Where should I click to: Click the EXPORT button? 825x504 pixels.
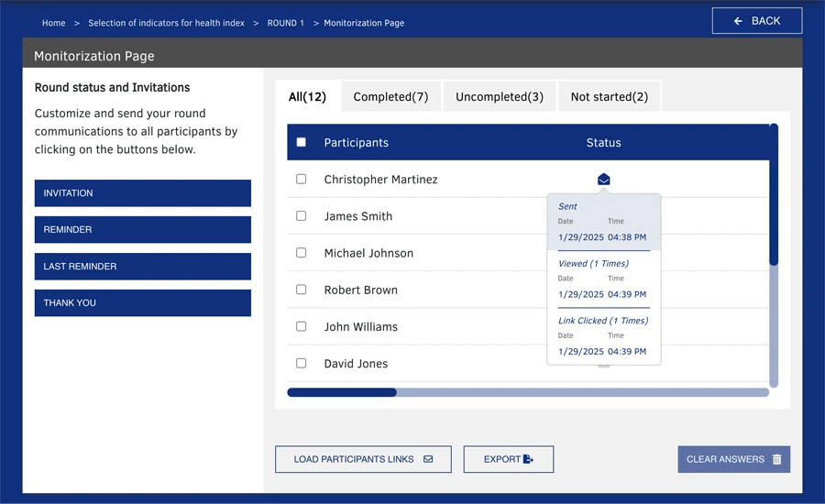pos(508,459)
